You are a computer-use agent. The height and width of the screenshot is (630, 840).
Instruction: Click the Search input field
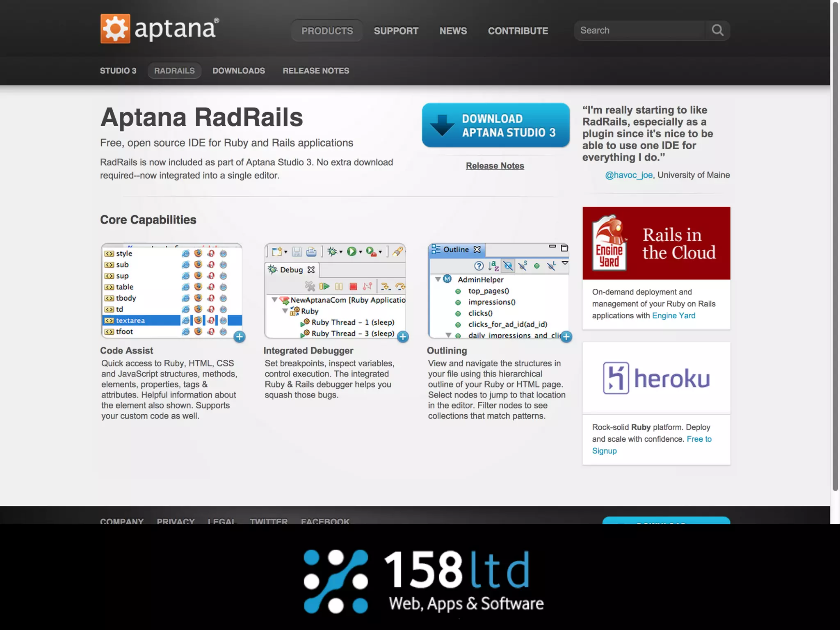tap(639, 30)
